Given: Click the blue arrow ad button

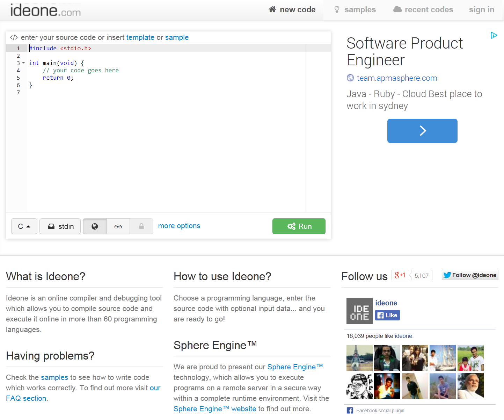Looking at the screenshot, I should click(422, 131).
